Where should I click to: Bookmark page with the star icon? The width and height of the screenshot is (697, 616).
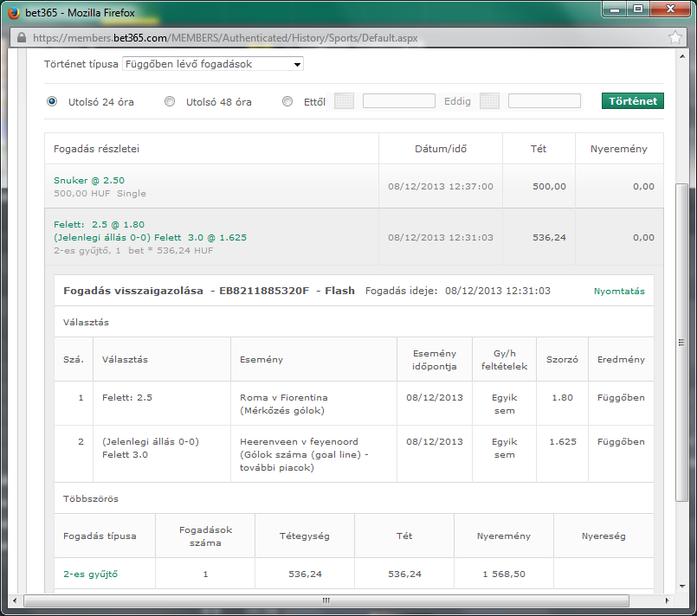(x=674, y=38)
